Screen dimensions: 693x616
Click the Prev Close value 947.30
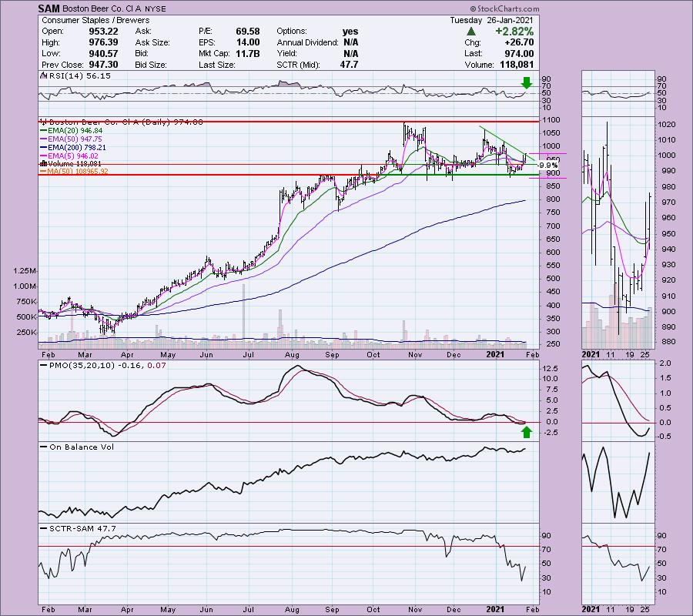(103, 65)
